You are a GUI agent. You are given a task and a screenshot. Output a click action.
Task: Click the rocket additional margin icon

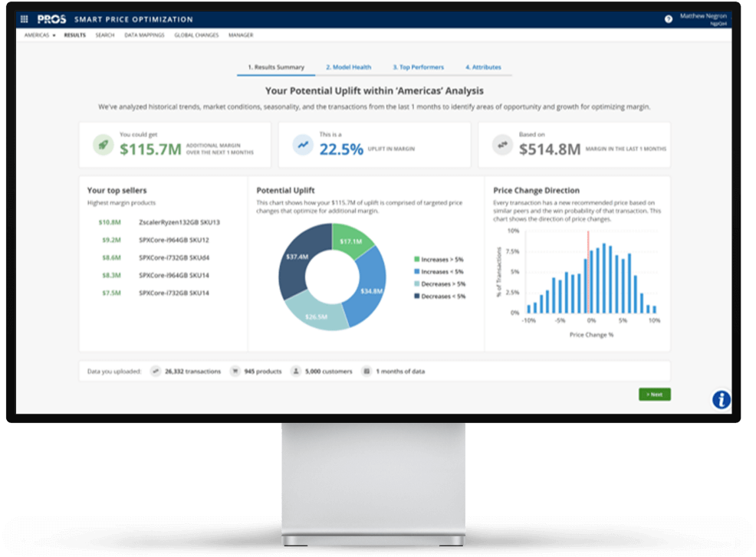coord(104,145)
